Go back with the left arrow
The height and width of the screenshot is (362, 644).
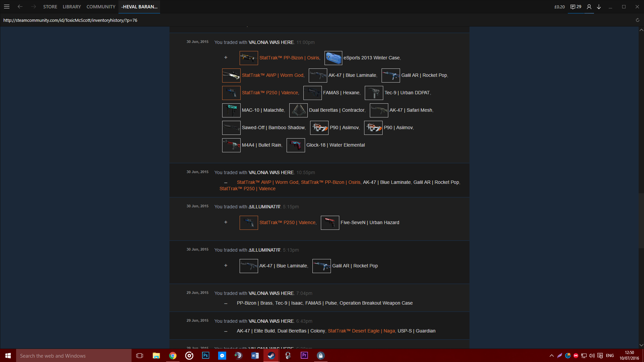click(20, 7)
